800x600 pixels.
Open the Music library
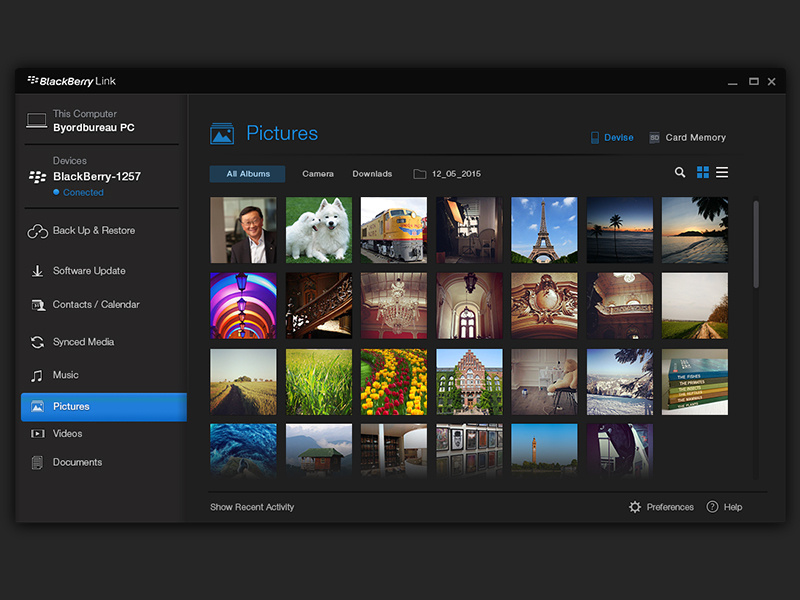[65, 375]
